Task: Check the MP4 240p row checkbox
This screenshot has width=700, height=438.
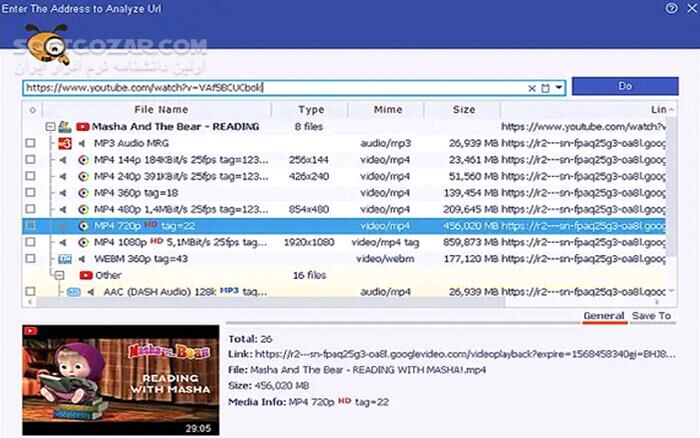Action: 30,176
